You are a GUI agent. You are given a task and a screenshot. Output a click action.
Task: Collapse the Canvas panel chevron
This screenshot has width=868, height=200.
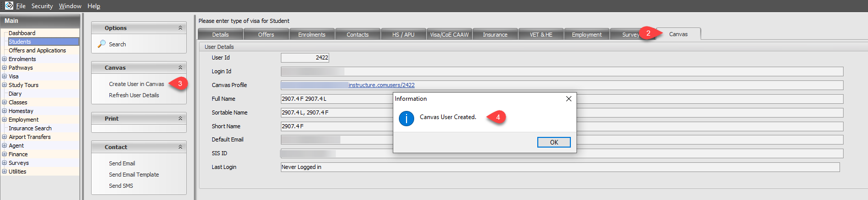(180, 68)
